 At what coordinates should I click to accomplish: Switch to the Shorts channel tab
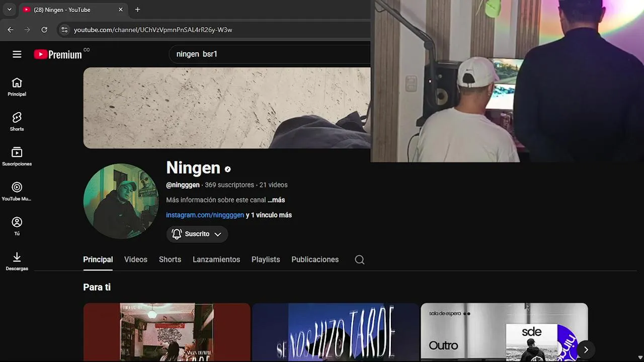pyautogui.click(x=170, y=259)
